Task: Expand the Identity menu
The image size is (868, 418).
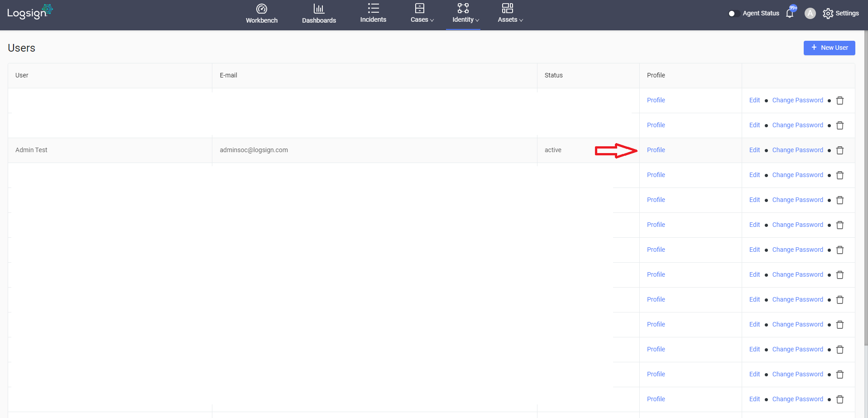Action: [x=465, y=14]
